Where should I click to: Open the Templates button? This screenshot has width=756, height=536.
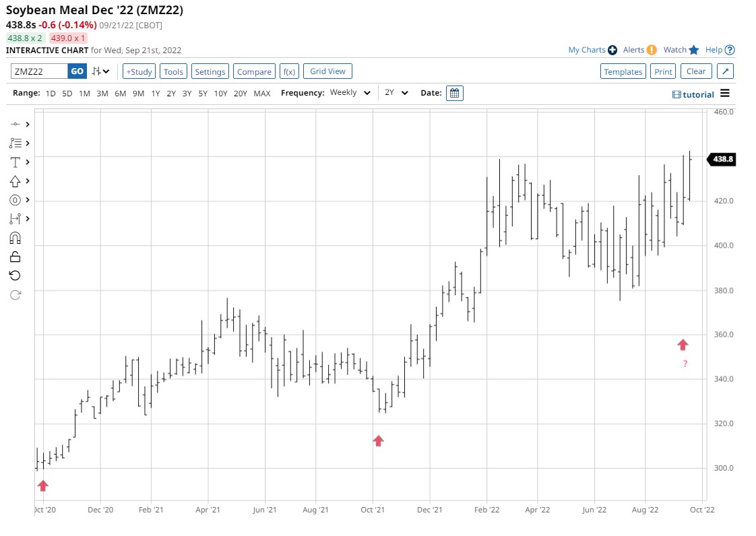[623, 71]
